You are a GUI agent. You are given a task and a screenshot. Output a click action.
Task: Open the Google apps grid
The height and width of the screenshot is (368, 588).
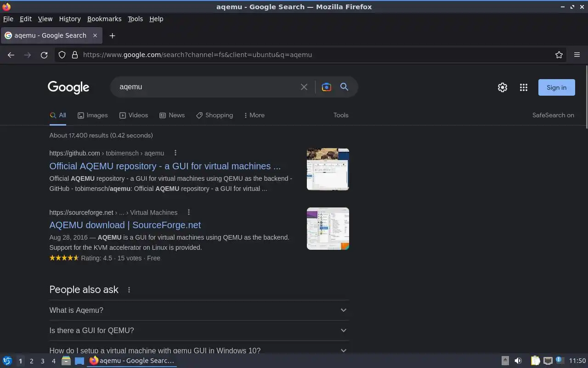[524, 87]
